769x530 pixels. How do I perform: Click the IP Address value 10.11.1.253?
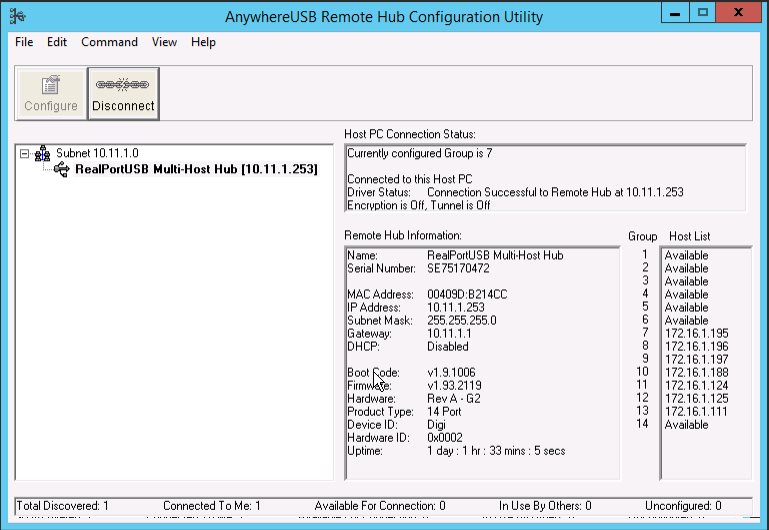pos(456,307)
